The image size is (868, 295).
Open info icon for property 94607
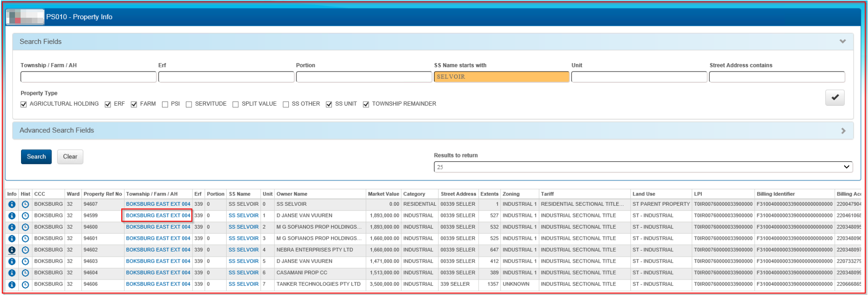pos(12,204)
